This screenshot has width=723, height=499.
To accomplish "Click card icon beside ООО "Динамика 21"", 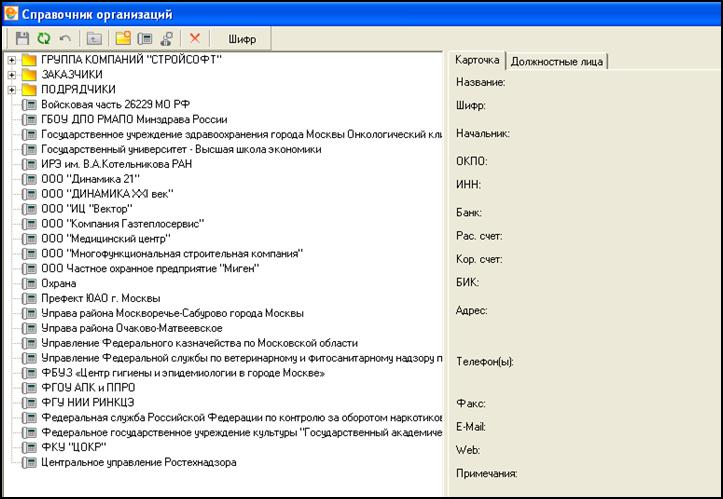I will 29,179.
